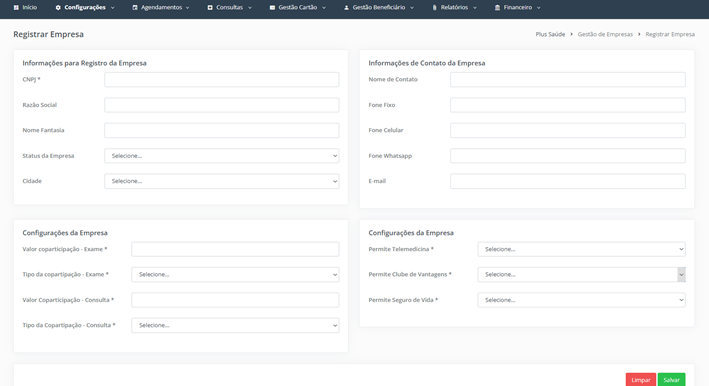Open the Cidade dropdown
Viewport: 709px width, 386px height.
point(222,181)
